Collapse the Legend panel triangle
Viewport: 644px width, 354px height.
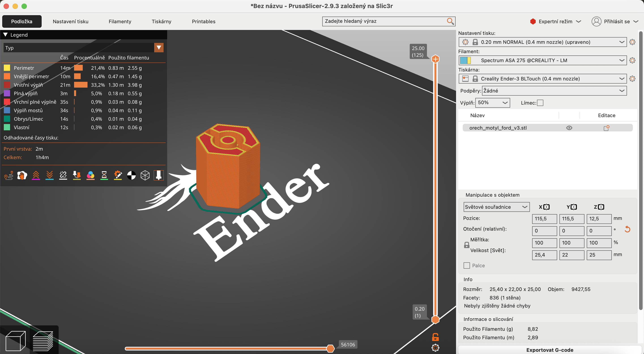click(5, 35)
